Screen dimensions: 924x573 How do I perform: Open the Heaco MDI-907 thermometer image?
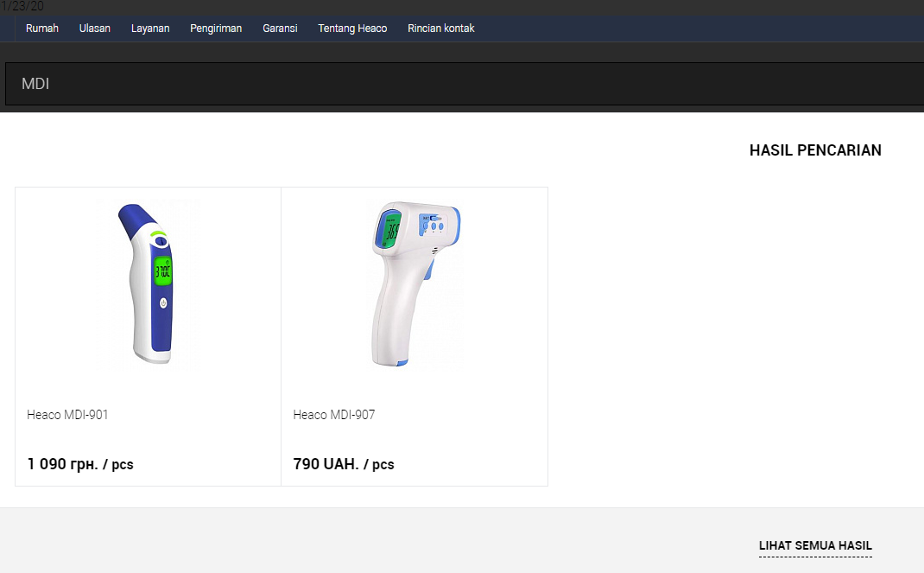tap(415, 284)
